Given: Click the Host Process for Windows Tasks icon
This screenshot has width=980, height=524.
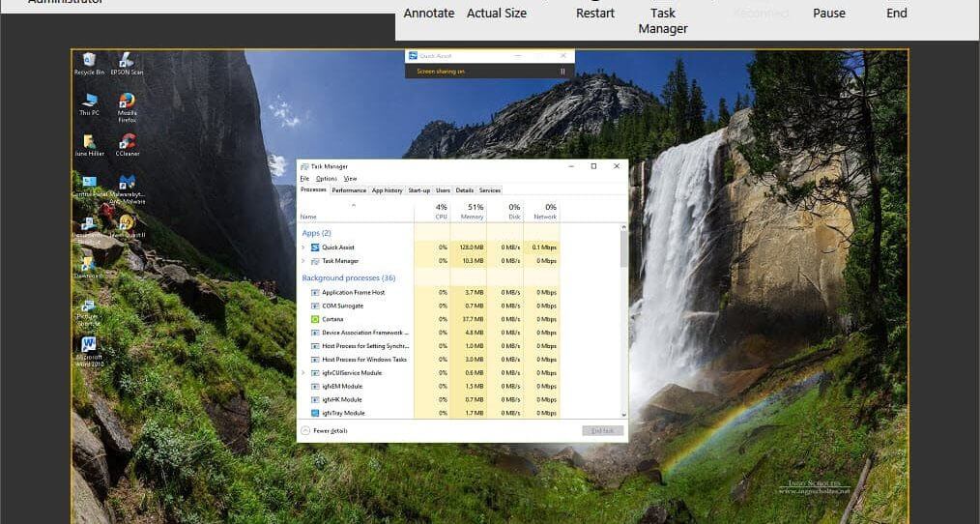Looking at the screenshot, I should [x=315, y=360].
